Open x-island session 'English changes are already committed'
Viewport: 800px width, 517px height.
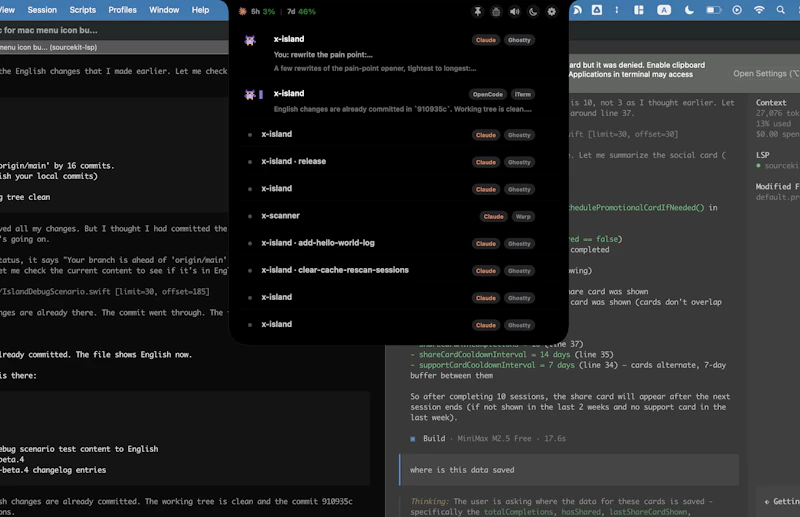click(x=399, y=101)
